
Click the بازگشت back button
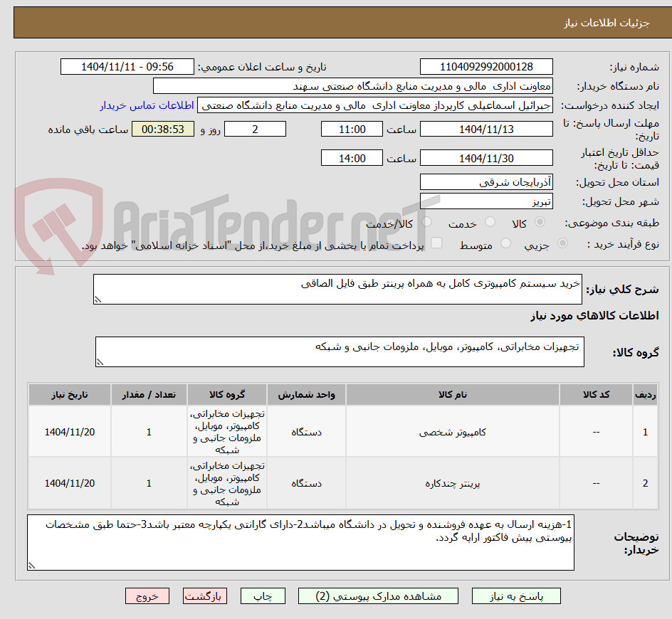point(205,596)
